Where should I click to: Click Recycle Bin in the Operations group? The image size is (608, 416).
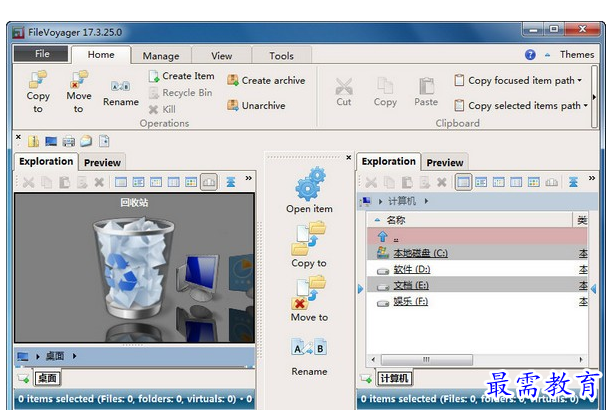pos(181,93)
